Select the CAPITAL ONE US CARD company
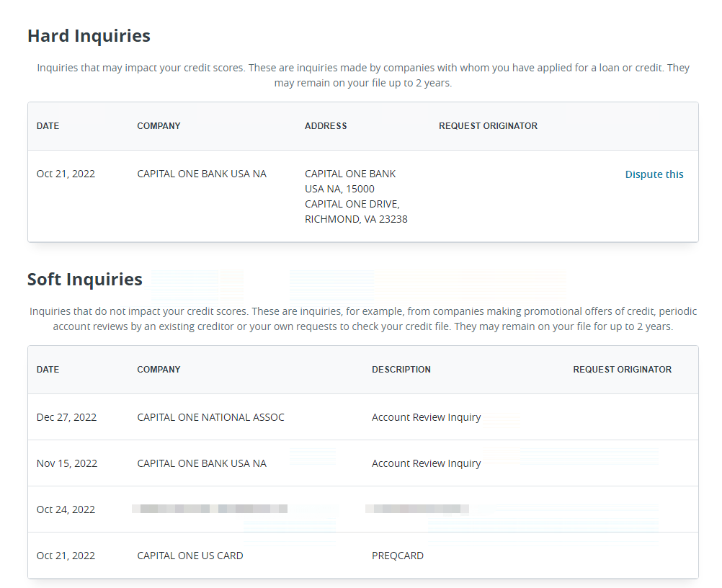The height and width of the screenshot is (588, 722). 190,556
